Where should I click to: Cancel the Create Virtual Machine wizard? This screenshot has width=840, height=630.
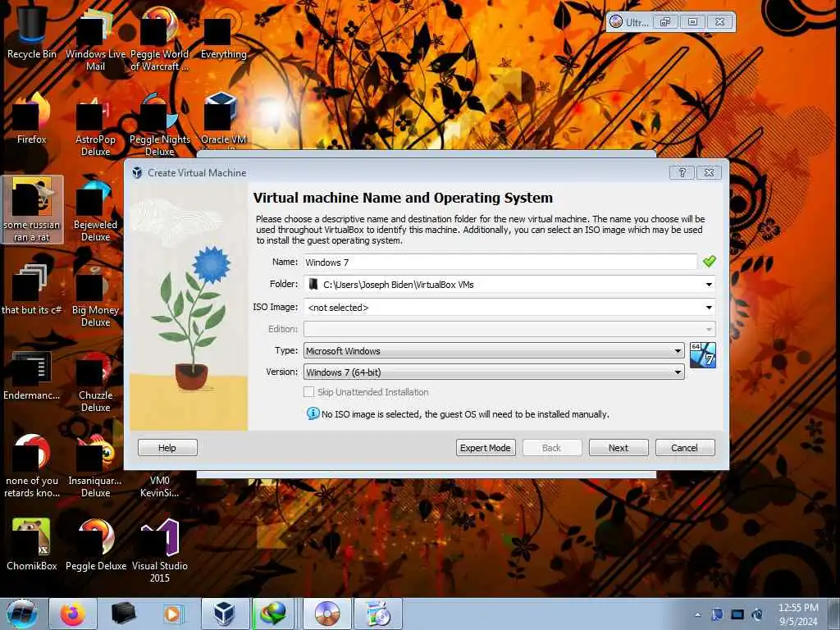685,448
